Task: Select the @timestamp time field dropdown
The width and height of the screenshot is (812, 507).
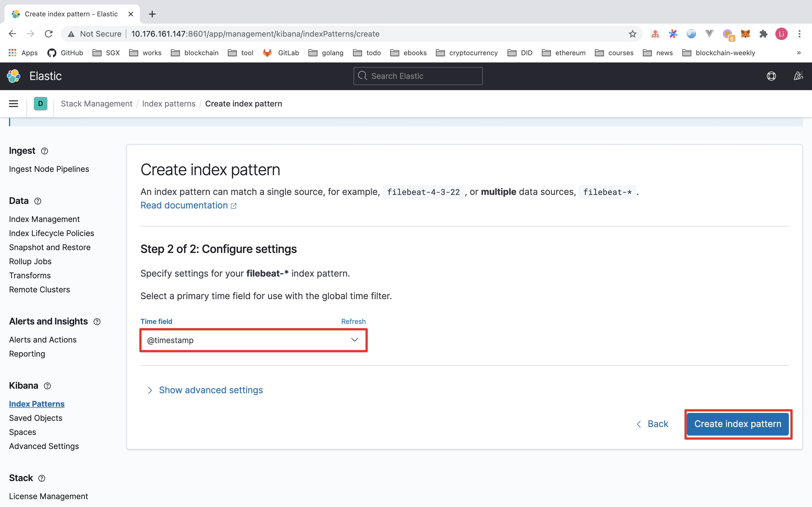Action: [253, 340]
